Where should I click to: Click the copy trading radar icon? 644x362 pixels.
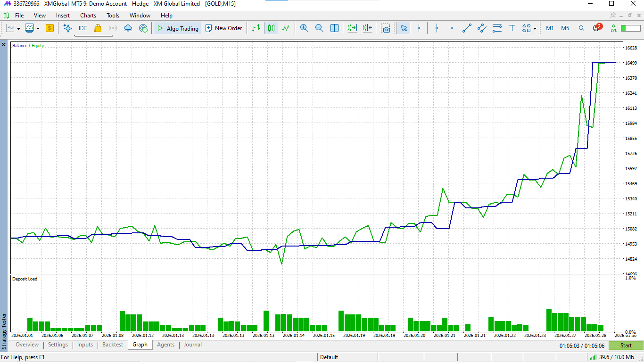point(143,28)
